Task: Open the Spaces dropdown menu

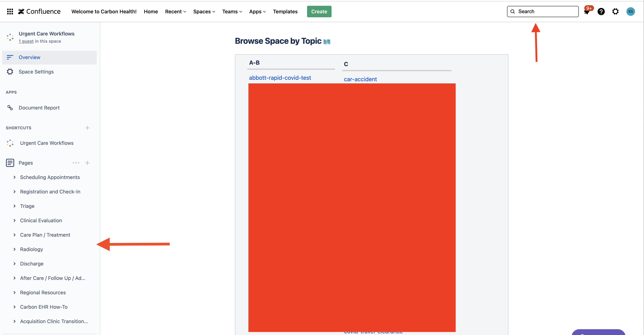Action: tap(204, 12)
